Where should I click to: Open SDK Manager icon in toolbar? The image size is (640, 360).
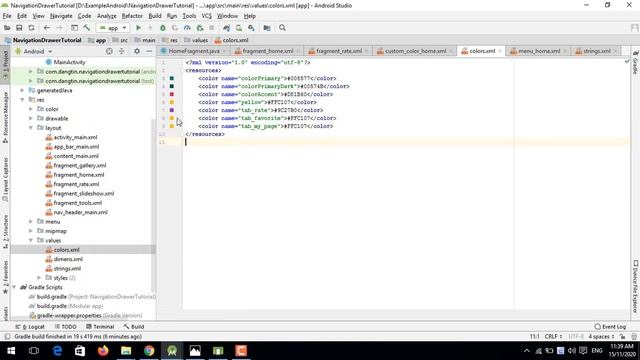pyautogui.click(x=251, y=28)
